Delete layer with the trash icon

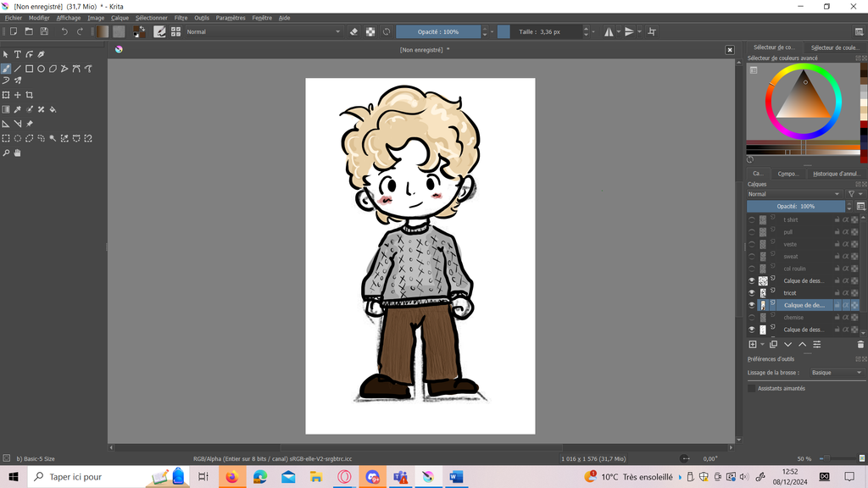(860, 344)
